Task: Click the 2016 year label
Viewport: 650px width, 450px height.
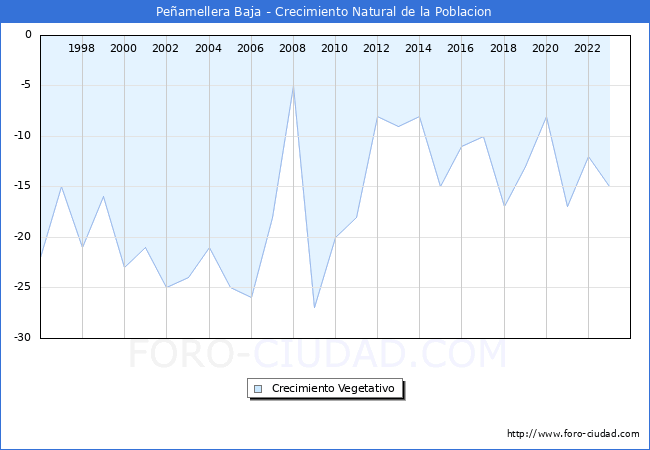Action: tap(460, 48)
